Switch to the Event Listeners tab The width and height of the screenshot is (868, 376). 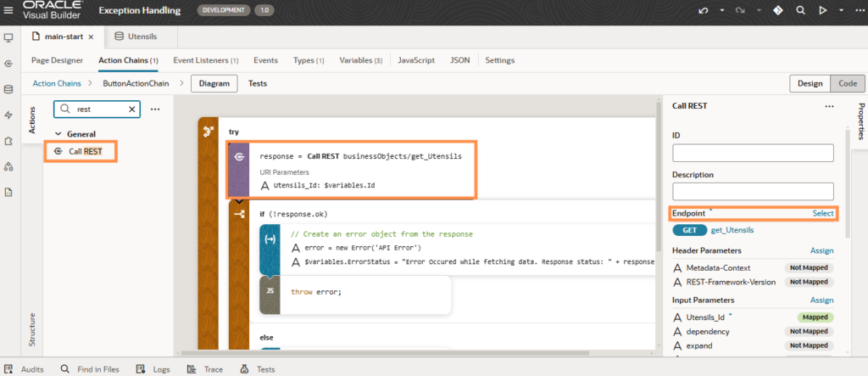[x=205, y=60]
